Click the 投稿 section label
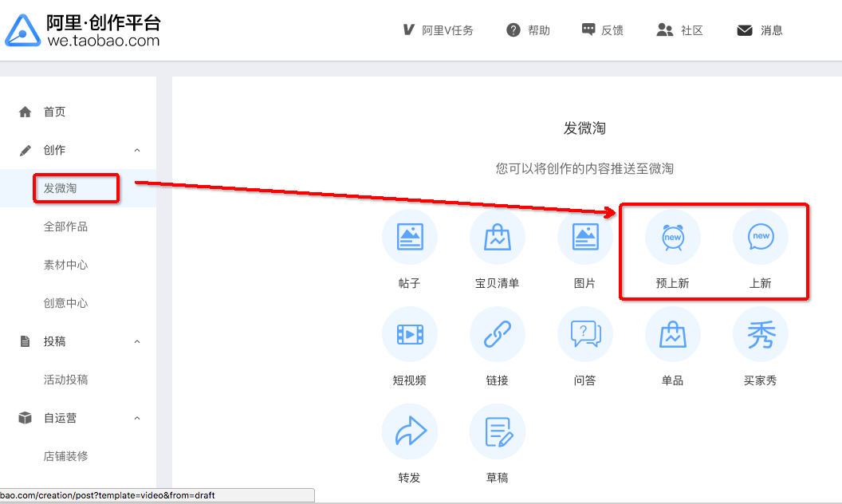842x504 pixels. (54, 342)
